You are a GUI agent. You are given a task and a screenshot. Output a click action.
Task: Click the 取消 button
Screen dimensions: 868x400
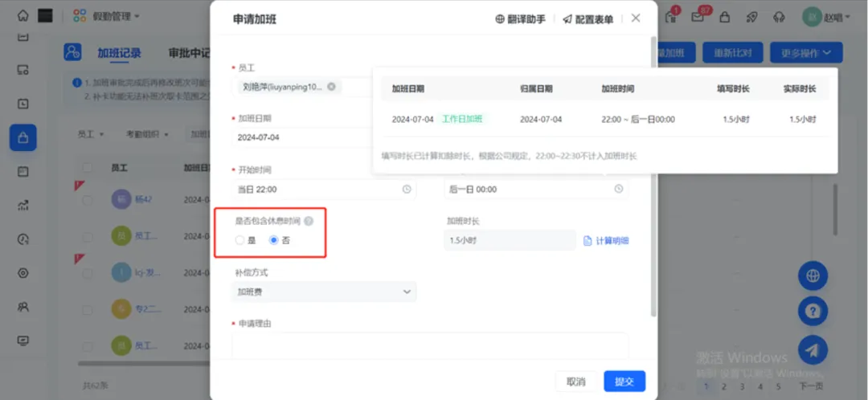click(576, 382)
